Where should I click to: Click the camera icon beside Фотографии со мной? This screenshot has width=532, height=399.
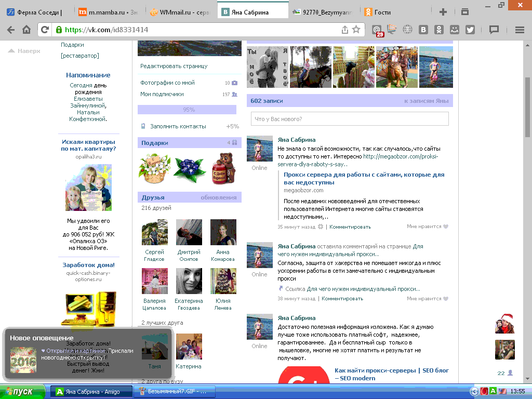(234, 83)
